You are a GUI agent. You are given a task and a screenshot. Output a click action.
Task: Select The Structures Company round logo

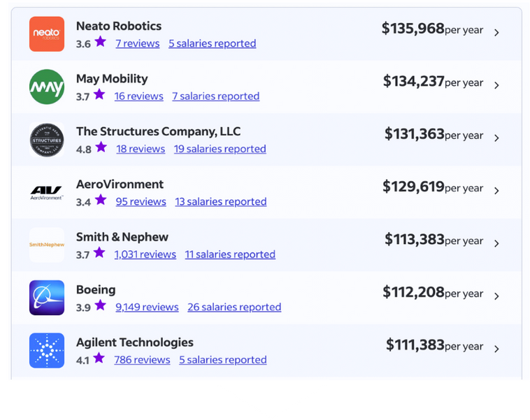tap(47, 140)
